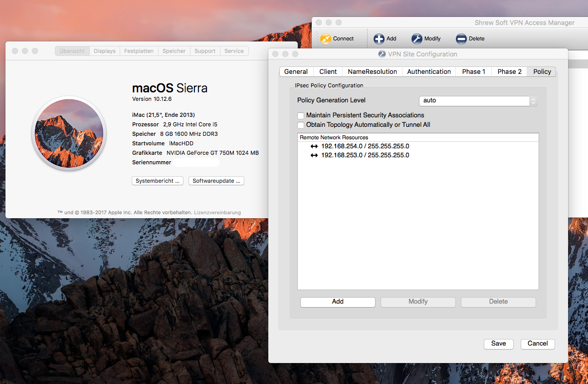Click the Grafikkarte NVIDIA GeForce GT 750M value
This screenshot has width=588, height=384.
(212, 153)
